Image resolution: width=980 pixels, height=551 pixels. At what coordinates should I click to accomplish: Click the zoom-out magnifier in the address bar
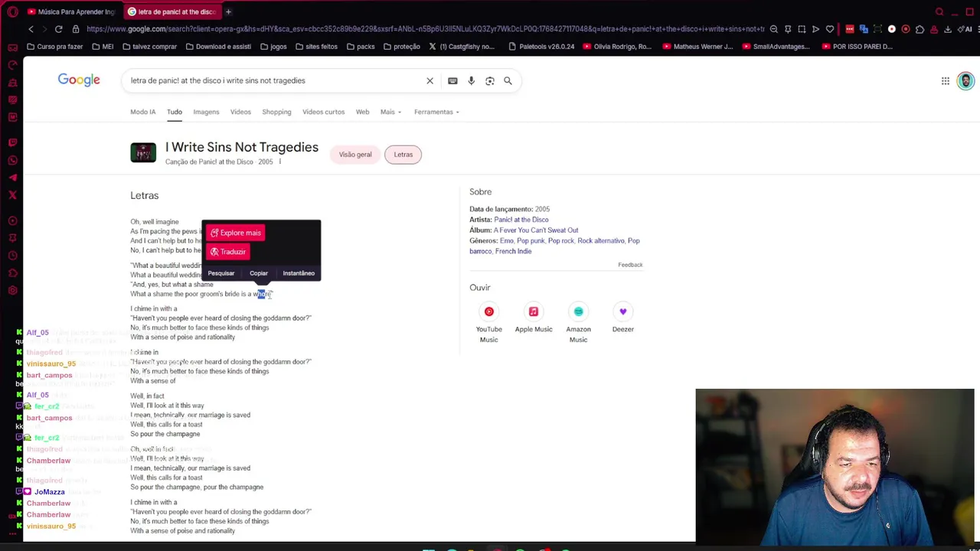774,29
